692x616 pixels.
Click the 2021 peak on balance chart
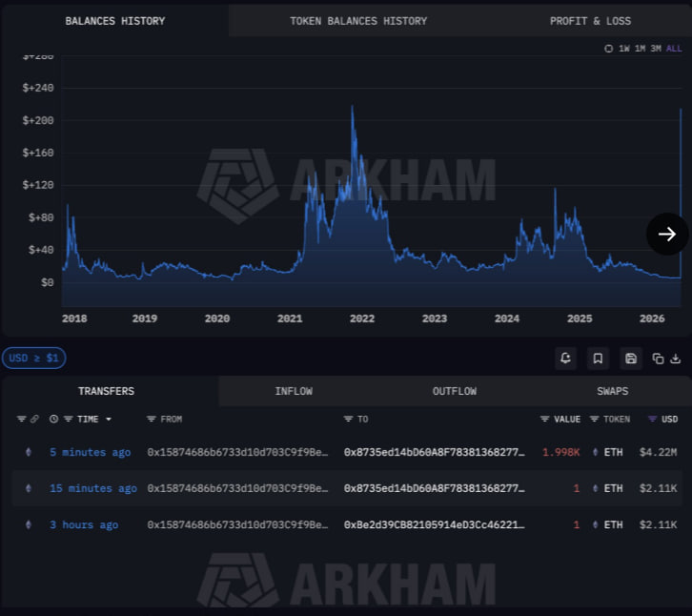click(352, 107)
